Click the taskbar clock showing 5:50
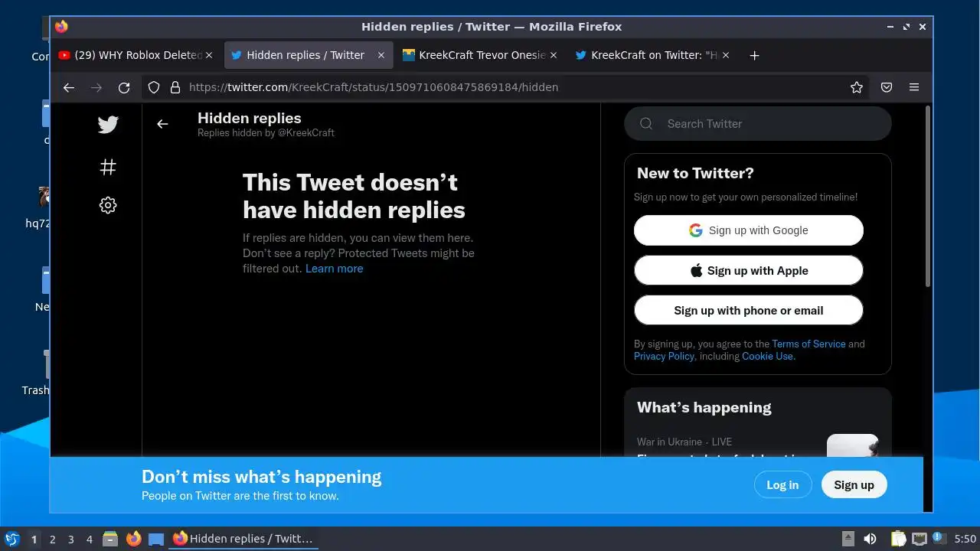The width and height of the screenshot is (980, 551). 965,539
